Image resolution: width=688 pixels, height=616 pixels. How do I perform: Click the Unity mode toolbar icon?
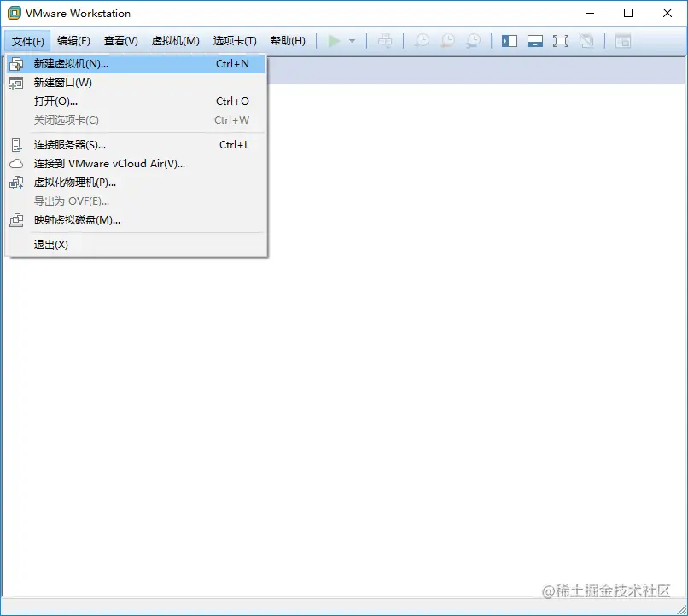[x=586, y=41]
